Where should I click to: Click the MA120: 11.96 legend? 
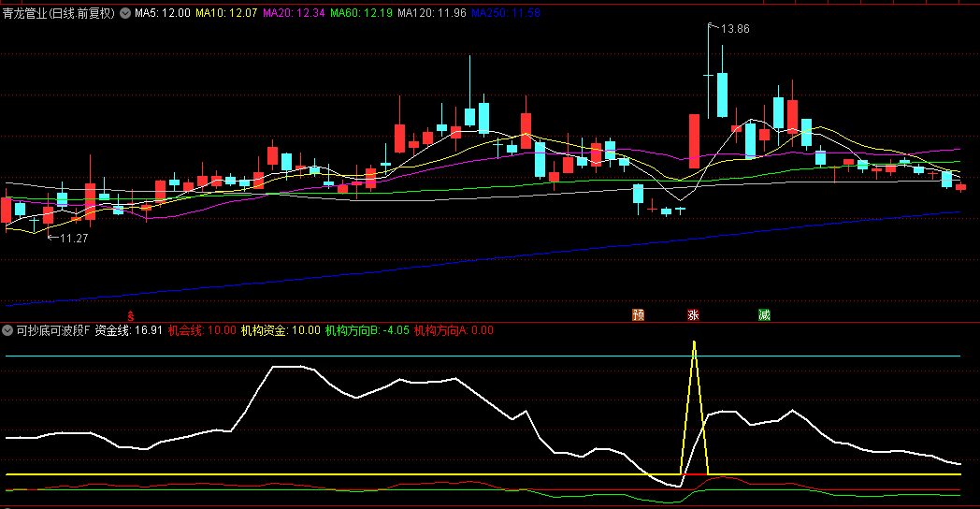click(x=432, y=13)
